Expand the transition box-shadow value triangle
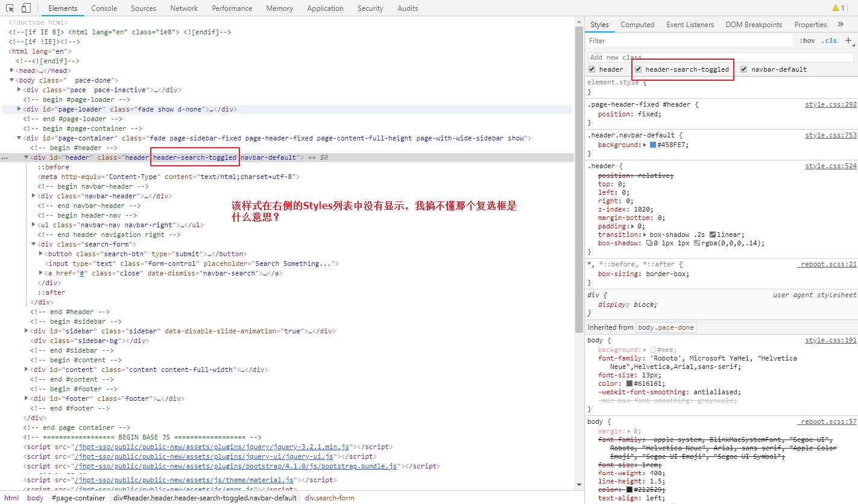The width and height of the screenshot is (858, 504). tap(645, 235)
